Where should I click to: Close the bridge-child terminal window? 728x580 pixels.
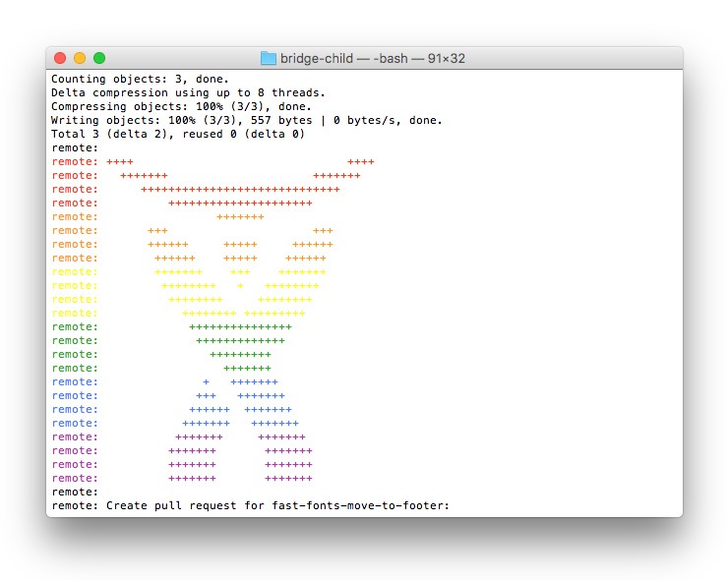pyautogui.click(x=60, y=58)
